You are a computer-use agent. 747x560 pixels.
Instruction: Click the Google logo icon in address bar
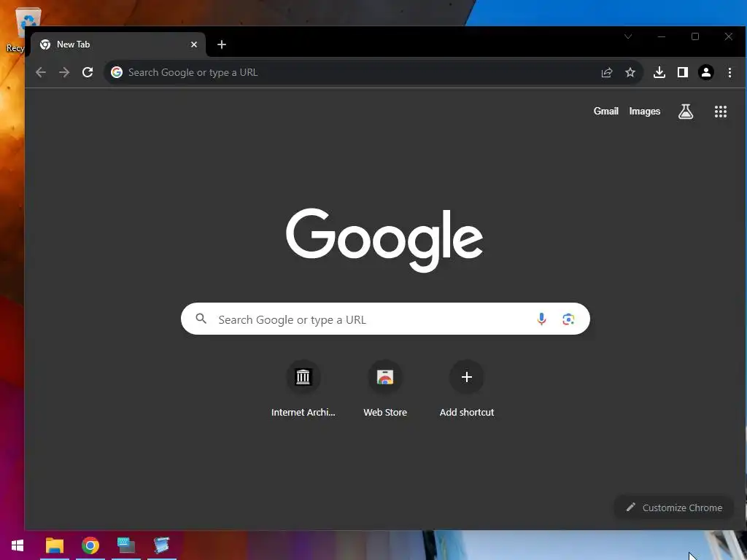click(117, 72)
